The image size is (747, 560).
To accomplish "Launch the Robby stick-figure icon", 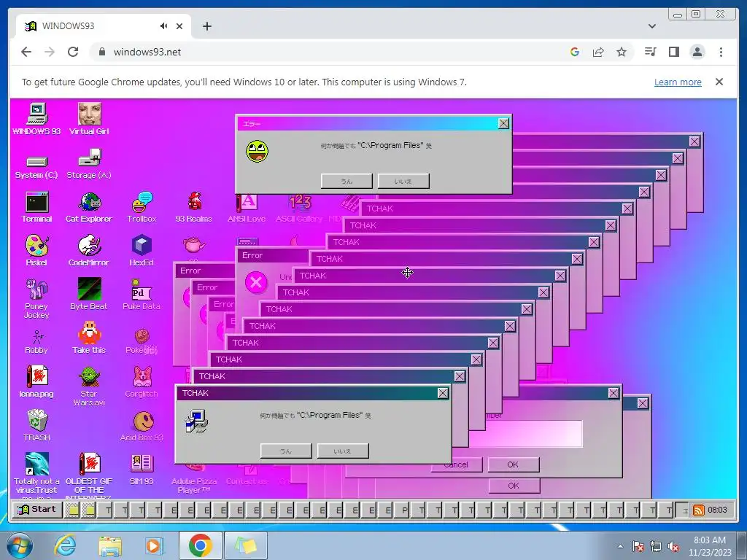I will point(36,343).
